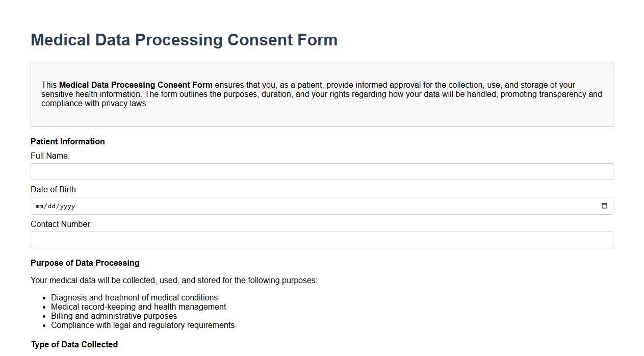644x356 pixels.
Task: Click the Type of Data Collected heading
Action: [x=74, y=344]
